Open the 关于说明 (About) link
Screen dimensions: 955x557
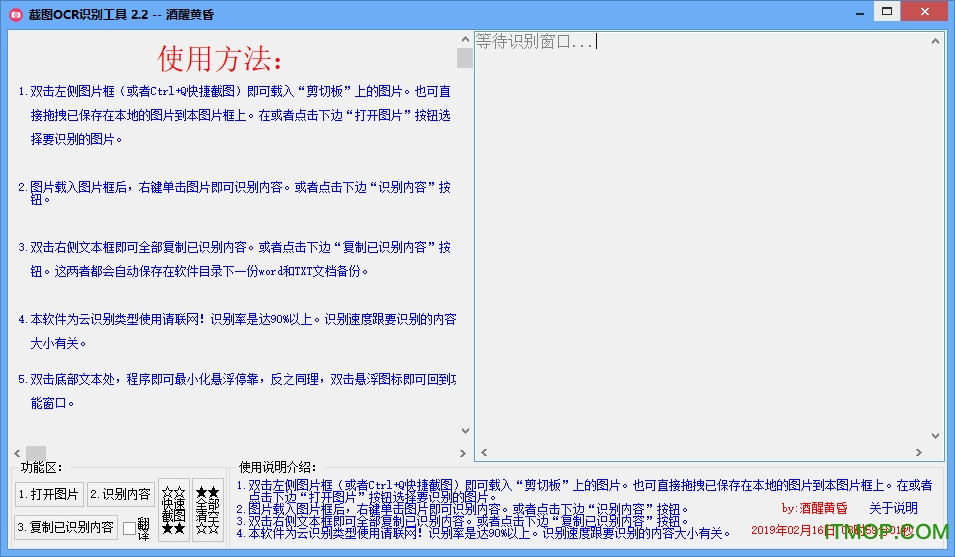tap(893, 508)
